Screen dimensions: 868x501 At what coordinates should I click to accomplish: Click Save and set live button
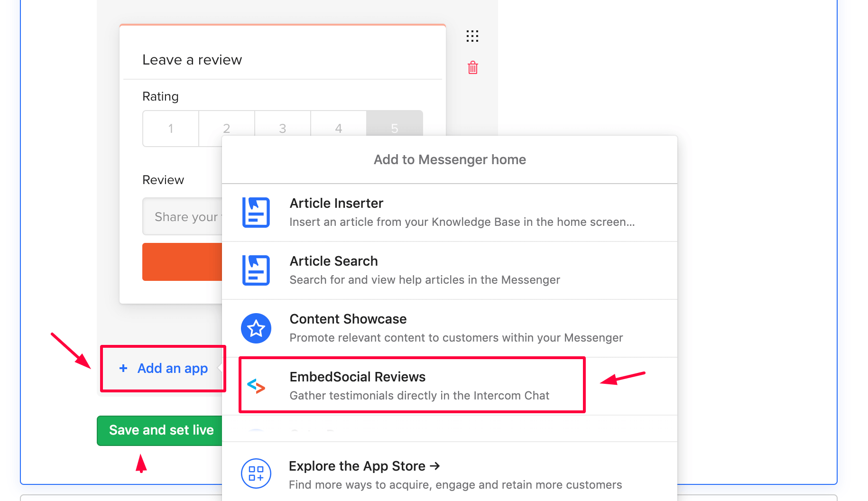tap(160, 430)
